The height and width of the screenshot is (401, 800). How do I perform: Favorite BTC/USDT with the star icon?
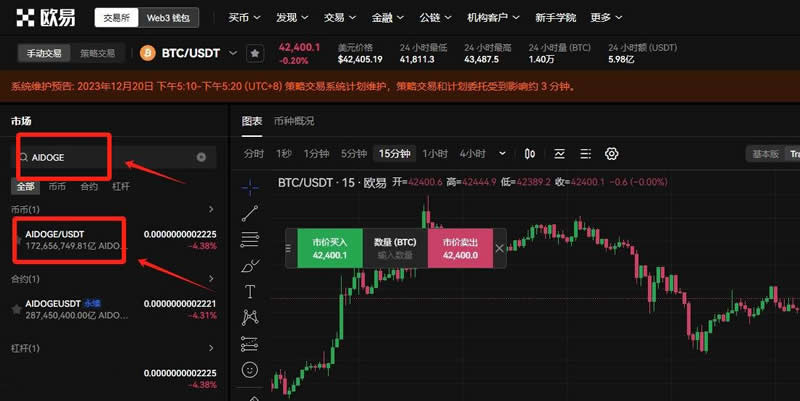coord(255,53)
